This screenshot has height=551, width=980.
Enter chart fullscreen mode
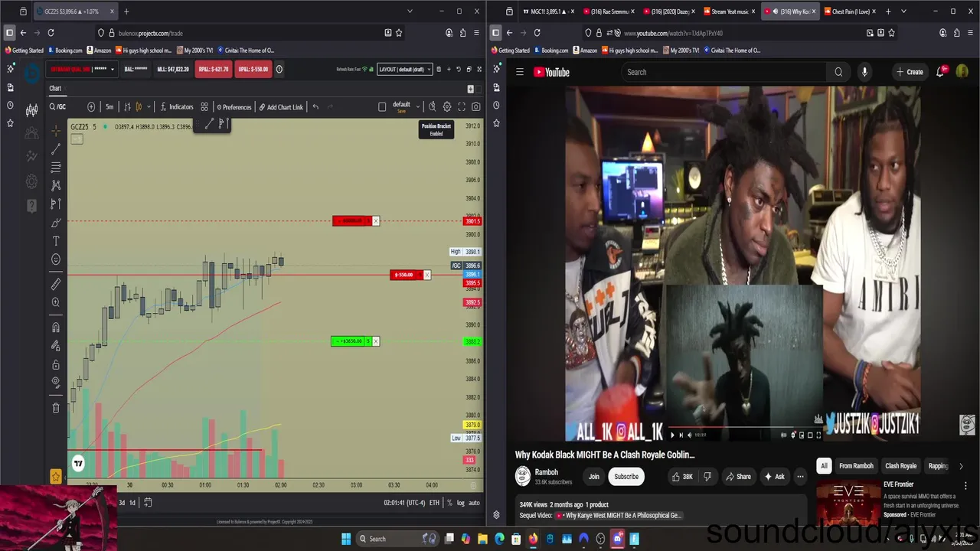point(462,107)
